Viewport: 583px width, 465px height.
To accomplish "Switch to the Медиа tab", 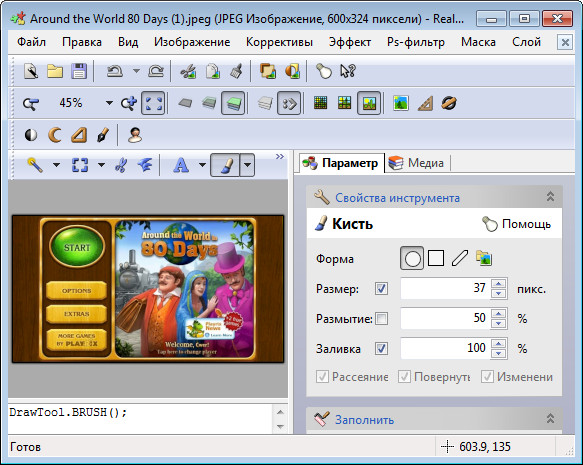I will 417,163.
